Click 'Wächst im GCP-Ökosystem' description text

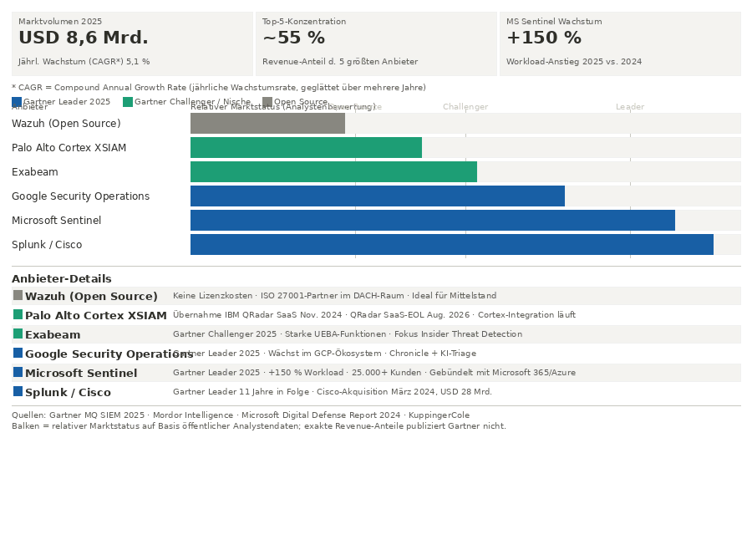(325, 354)
